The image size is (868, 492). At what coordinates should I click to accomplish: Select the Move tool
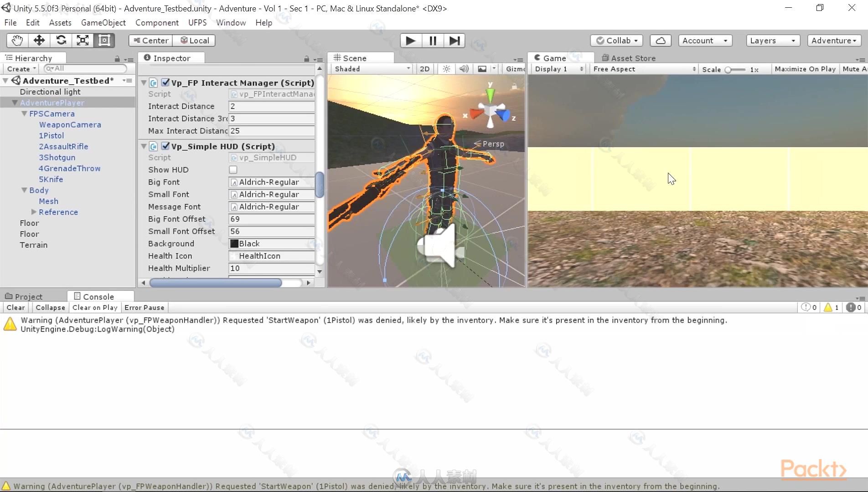coord(39,41)
